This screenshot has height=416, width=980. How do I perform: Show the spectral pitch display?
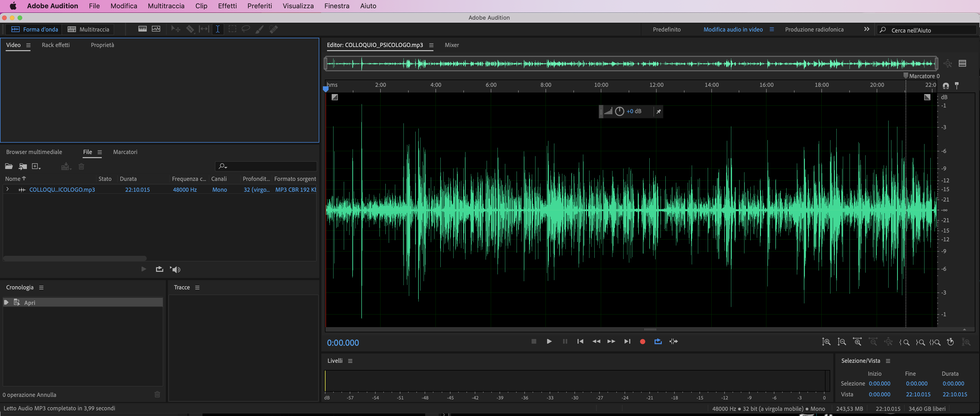click(x=156, y=29)
